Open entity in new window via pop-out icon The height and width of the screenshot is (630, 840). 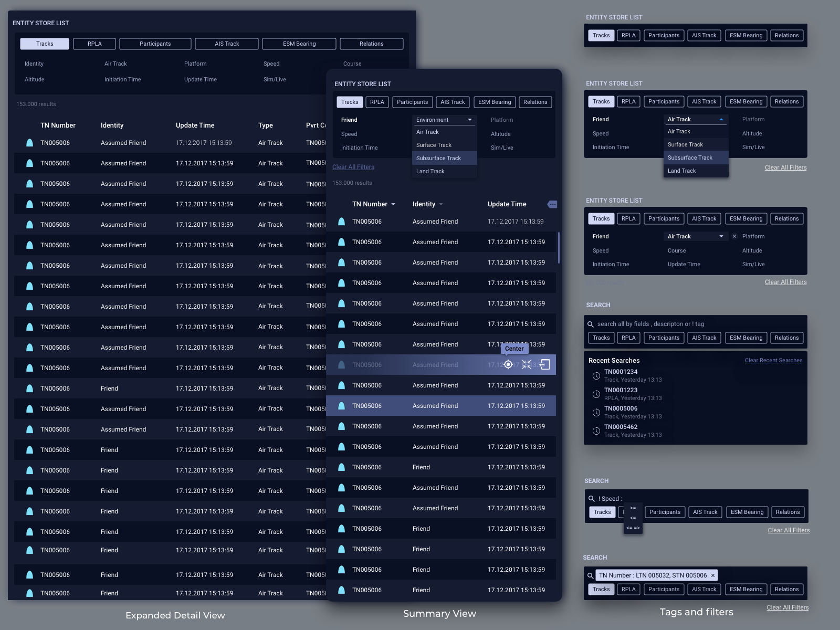[544, 364]
